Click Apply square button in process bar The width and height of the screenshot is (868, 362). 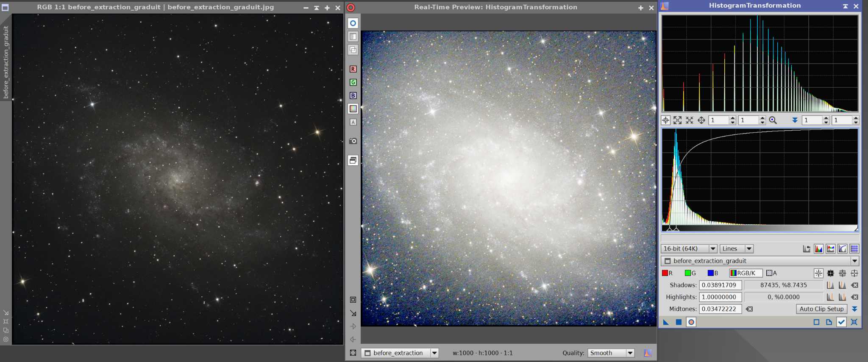click(x=679, y=322)
